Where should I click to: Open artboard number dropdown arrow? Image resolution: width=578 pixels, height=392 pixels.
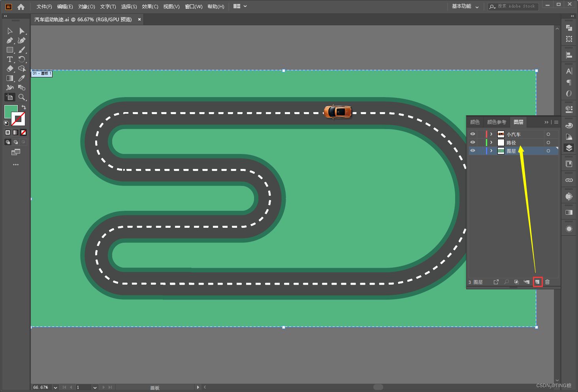click(95, 388)
